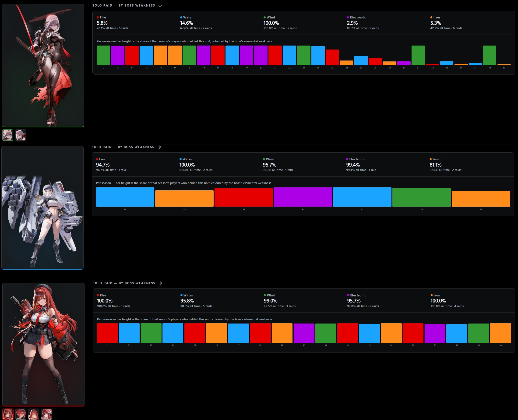The width and height of the screenshot is (518, 420).
Task: Click the blue season 27 bar in the top chart
Action: (361, 61)
